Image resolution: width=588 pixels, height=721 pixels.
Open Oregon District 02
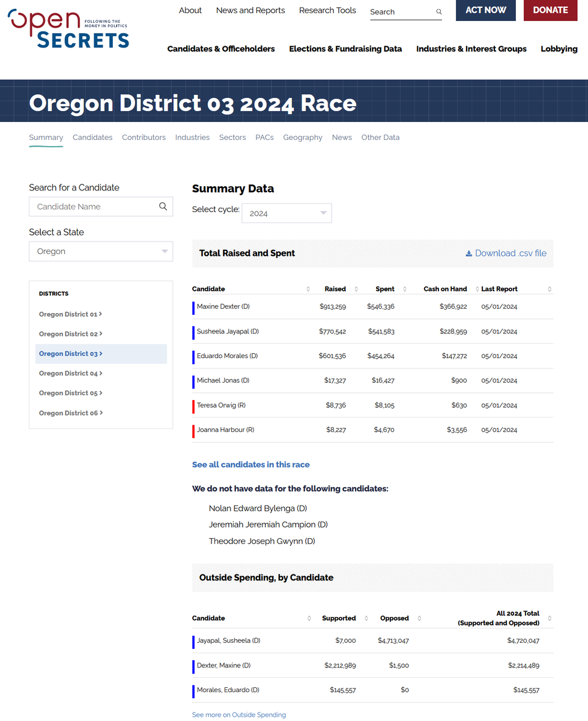[x=70, y=334]
